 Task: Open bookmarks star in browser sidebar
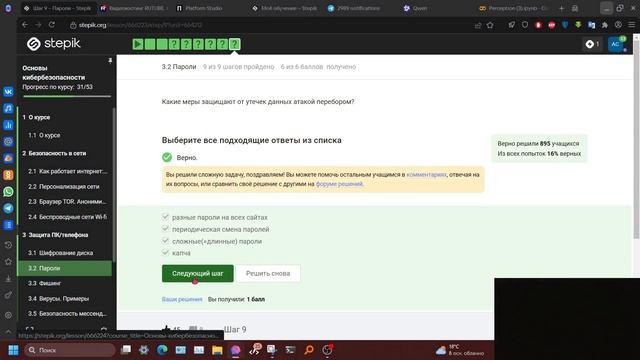pyautogui.click(x=8, y=262)
